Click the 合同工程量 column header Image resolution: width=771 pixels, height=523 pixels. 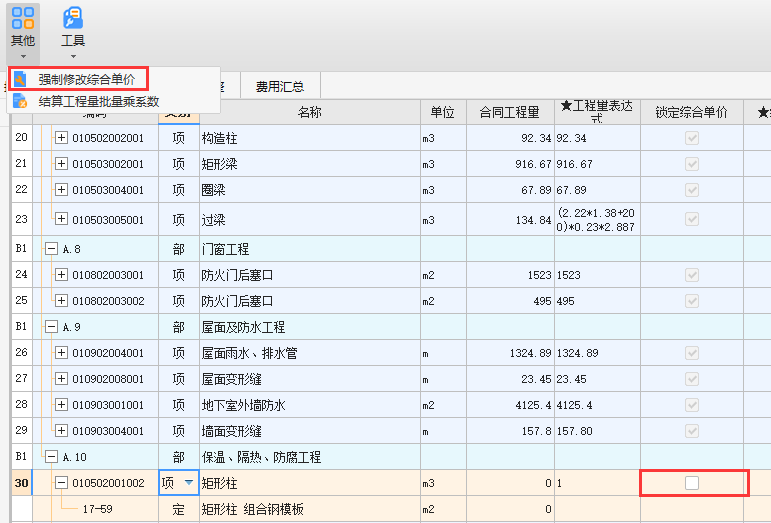[x=509, y=112]
